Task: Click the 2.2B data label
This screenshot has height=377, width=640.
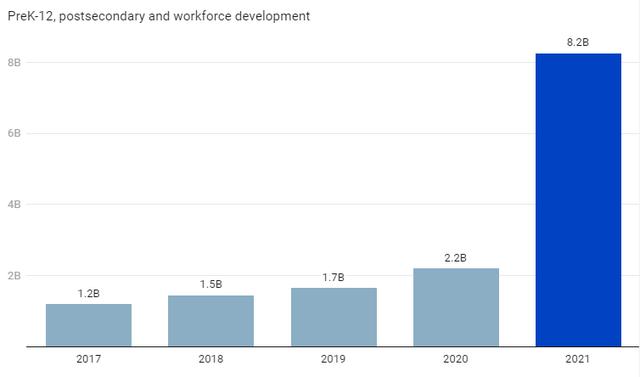Action: [455, 258]
